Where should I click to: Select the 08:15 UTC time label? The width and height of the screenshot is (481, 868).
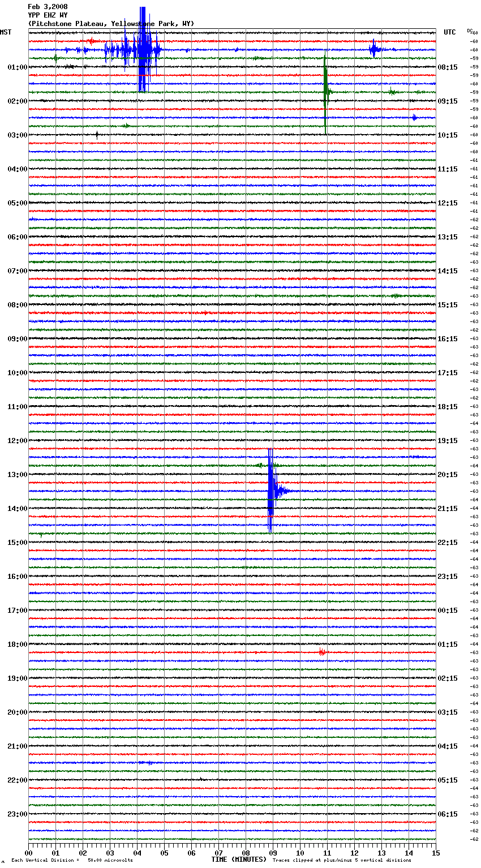(448, 67)
